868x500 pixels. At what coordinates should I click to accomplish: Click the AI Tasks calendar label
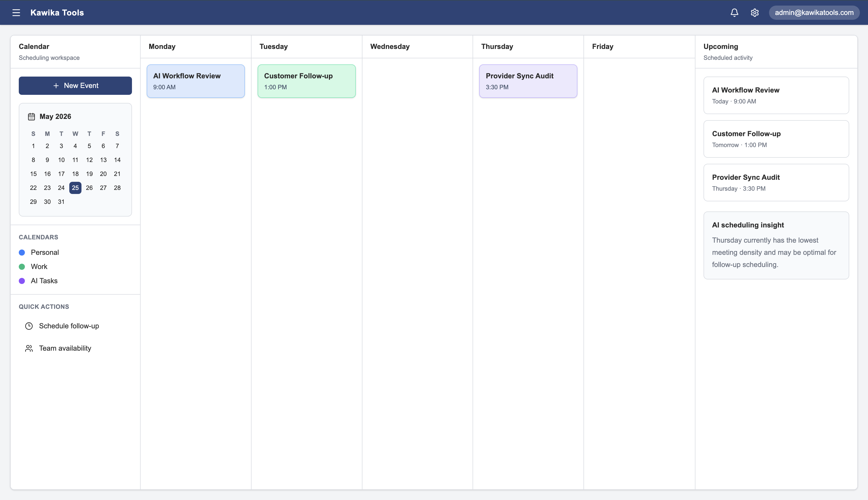[x=44, y=281]
